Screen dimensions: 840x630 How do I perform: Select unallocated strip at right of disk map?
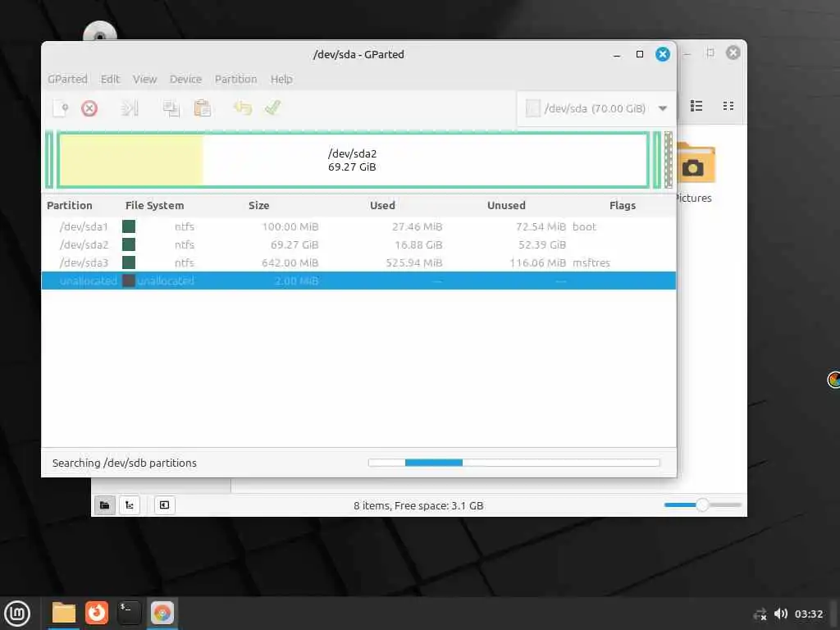[x=668, y=160]
